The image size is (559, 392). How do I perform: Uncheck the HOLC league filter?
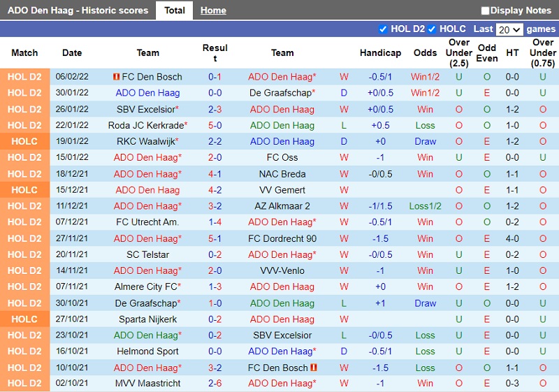point(432,29)
